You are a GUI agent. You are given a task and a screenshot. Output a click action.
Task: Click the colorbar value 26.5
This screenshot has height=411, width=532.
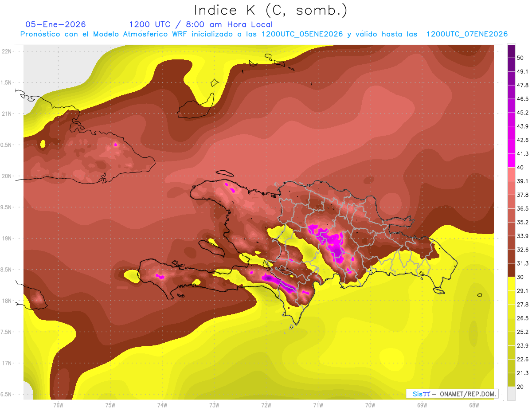tap(523, 318)
